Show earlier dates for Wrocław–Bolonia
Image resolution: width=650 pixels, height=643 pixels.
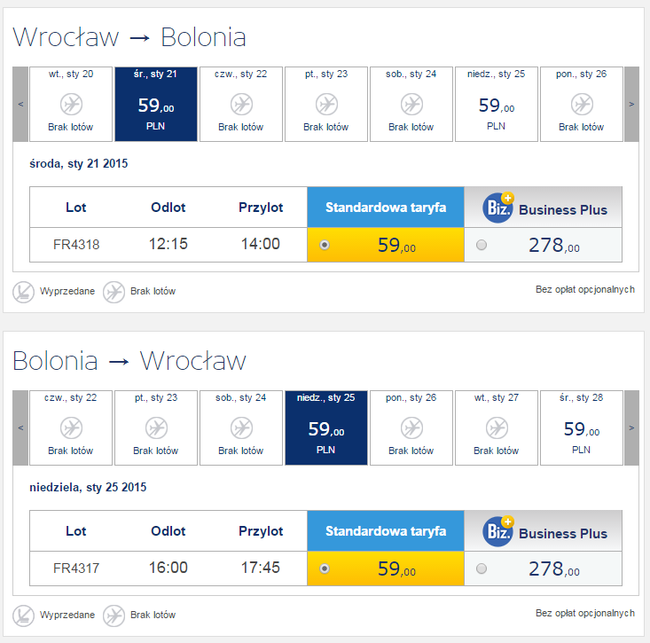point(20,104)
